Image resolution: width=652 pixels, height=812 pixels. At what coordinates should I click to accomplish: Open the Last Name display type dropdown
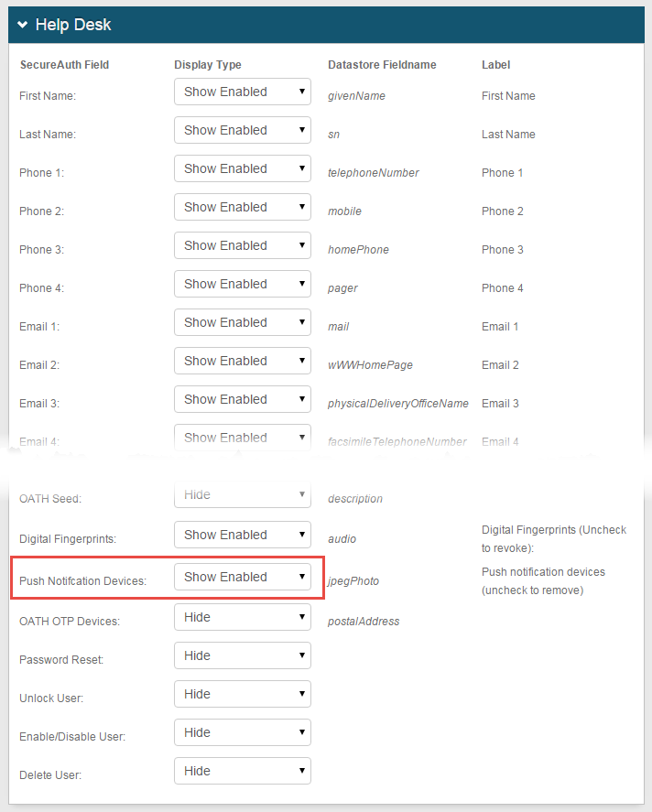point(243,130)
